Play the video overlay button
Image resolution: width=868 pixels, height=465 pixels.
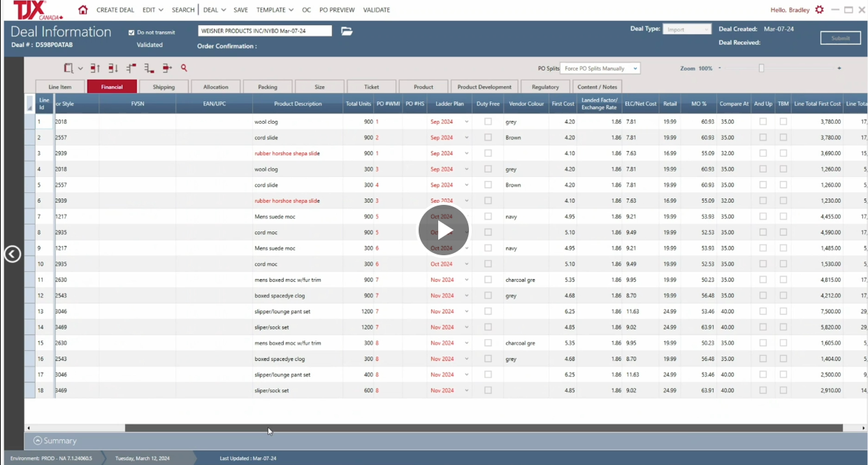444,230
